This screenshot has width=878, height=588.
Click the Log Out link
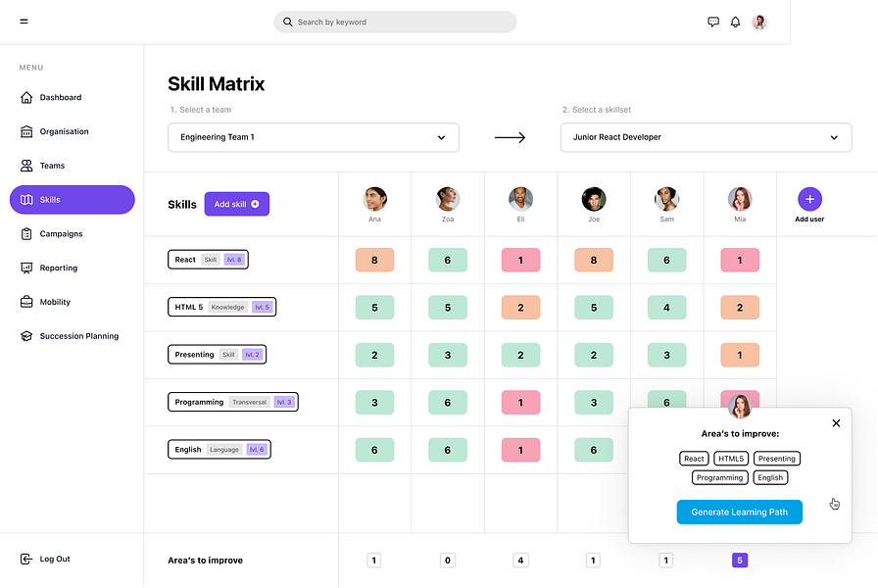55,559
